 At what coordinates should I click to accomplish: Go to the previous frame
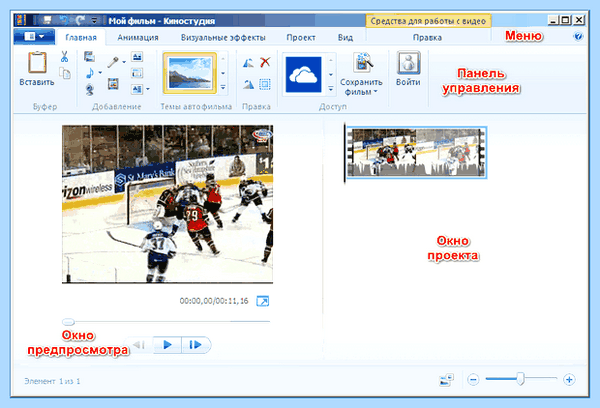[x=140, y=345]
